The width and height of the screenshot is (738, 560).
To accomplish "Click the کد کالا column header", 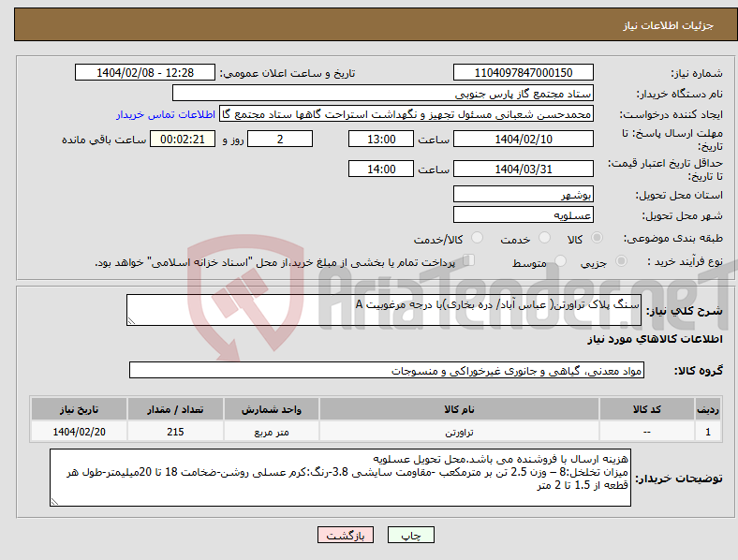I will pos(647,409).
